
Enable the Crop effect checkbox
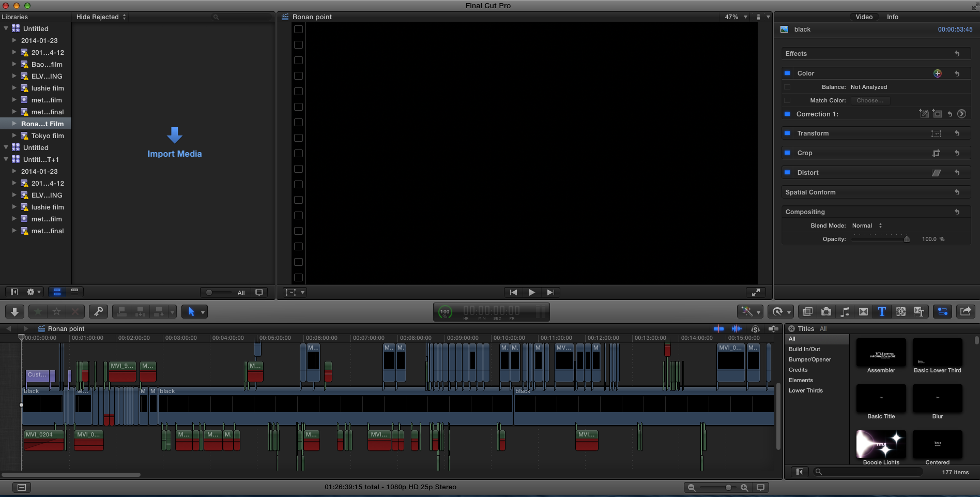click(788, 153)
